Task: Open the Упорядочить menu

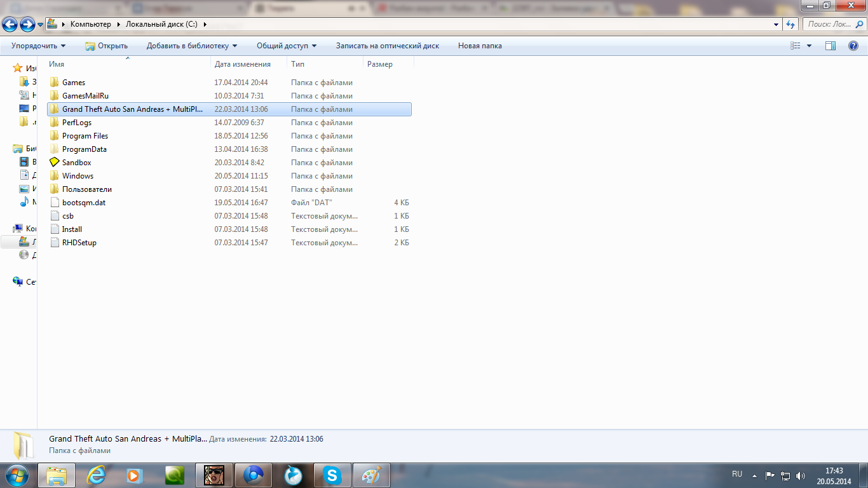Action: [39, 46]
